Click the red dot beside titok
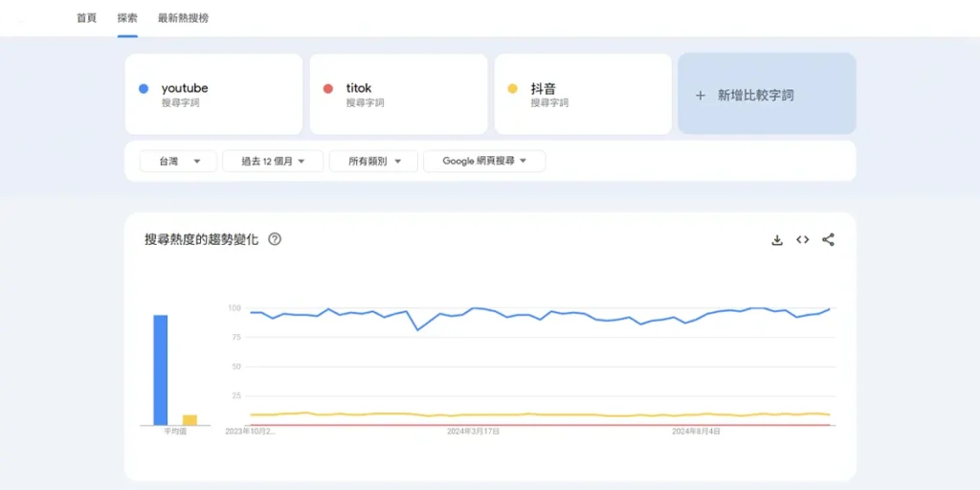Viewport: 980px width, 490px height. coord(328,89)
